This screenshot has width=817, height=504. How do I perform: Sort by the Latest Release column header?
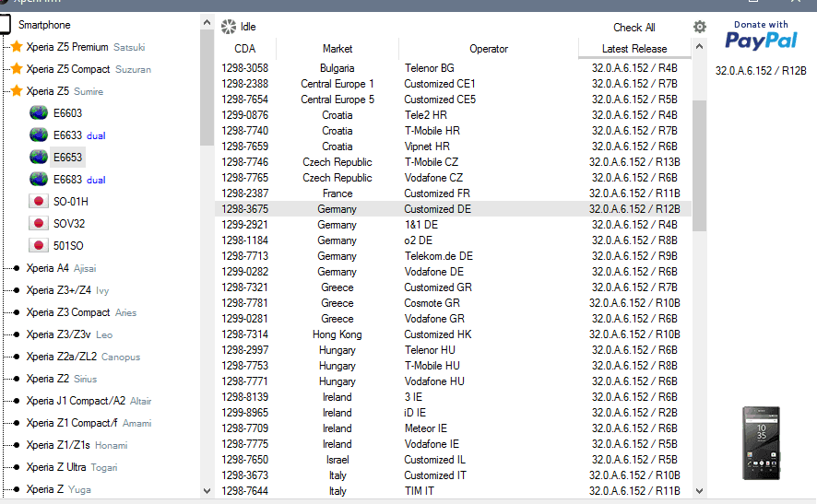coord(634,49)
